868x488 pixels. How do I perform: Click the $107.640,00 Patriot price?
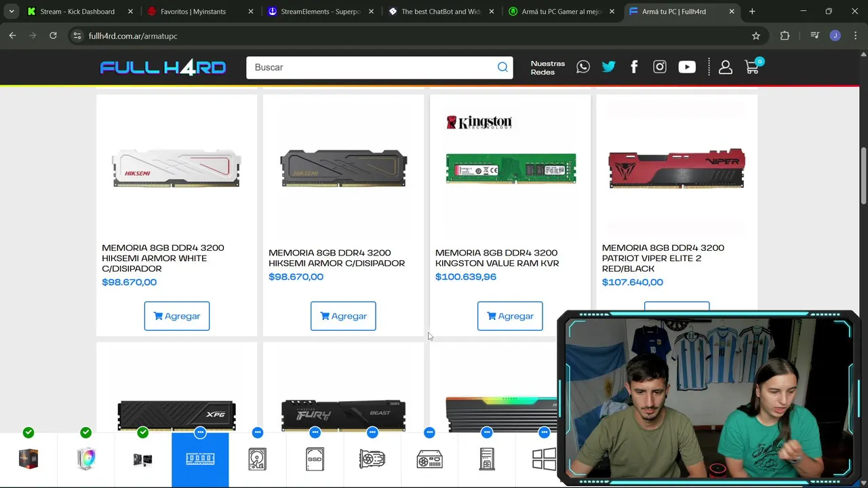(633, 282)
